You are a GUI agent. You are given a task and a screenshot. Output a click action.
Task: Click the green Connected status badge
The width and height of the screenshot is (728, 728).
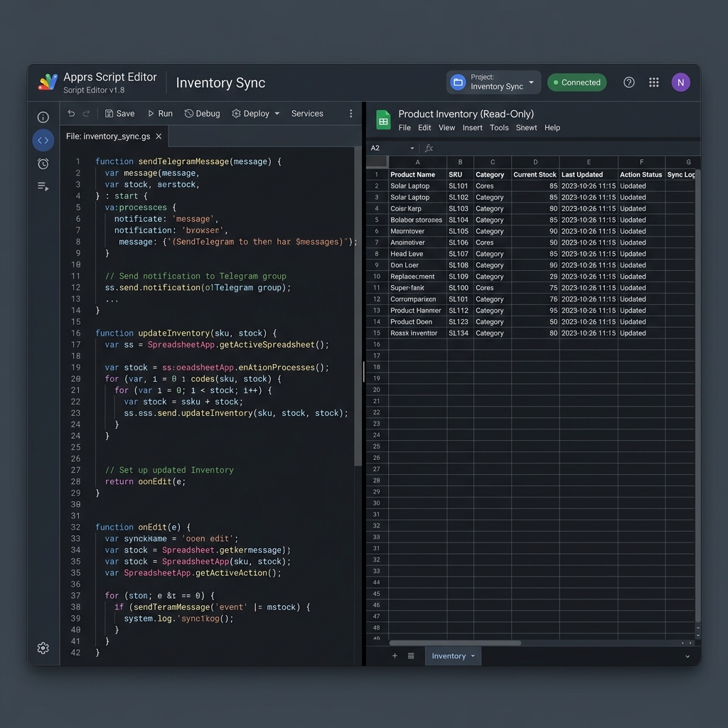point(577,82)
